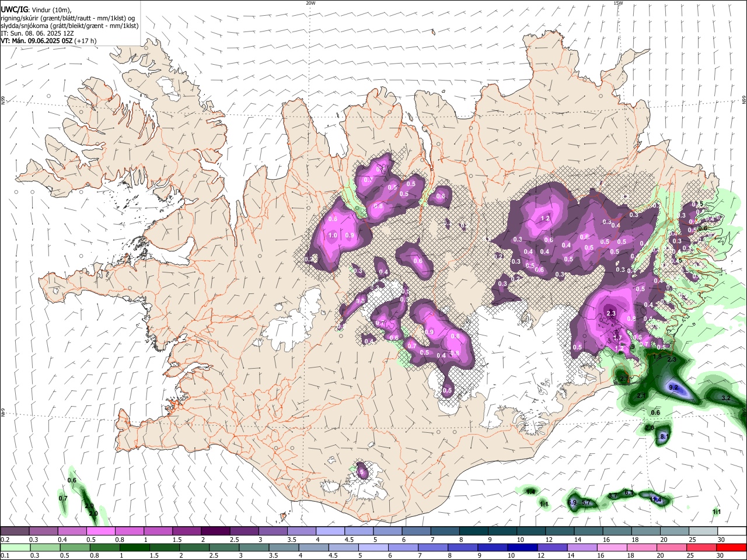
Task: Click the dark purple snow swatch between 2 and 2.5
Action: [x=215, y=531]
